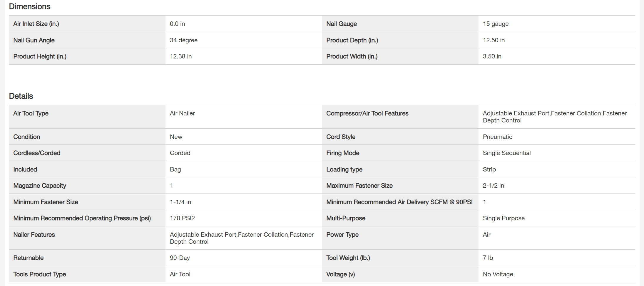
Task: Click the Air Nailer value
Action: [182, 113]
